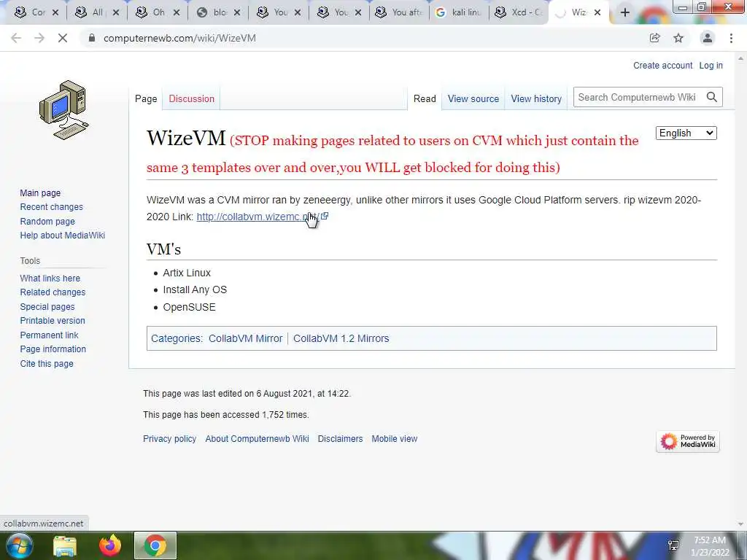Image resolution: width=747 pixels, height=560 pixels.
Task: Switch to Mobile view
Action: click(395, 438)
